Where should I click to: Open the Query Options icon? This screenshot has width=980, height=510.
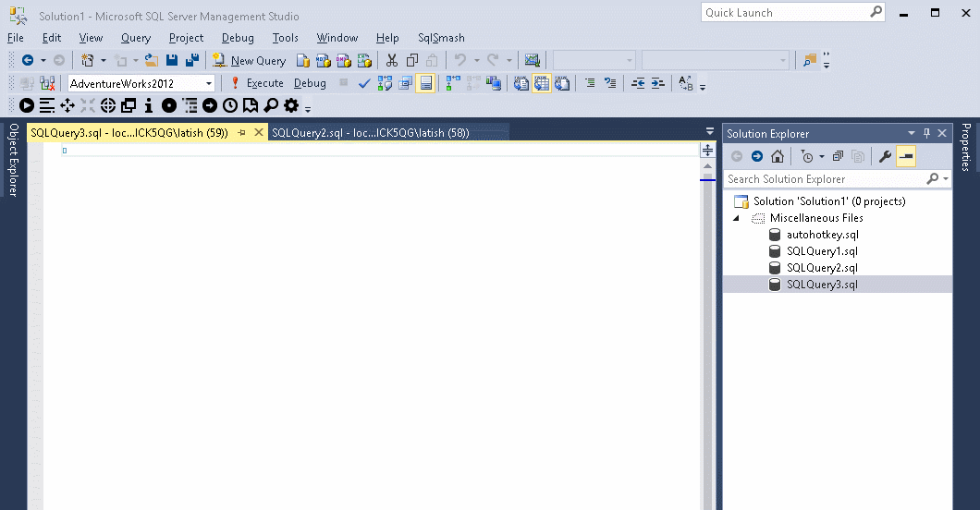point(406,83)
